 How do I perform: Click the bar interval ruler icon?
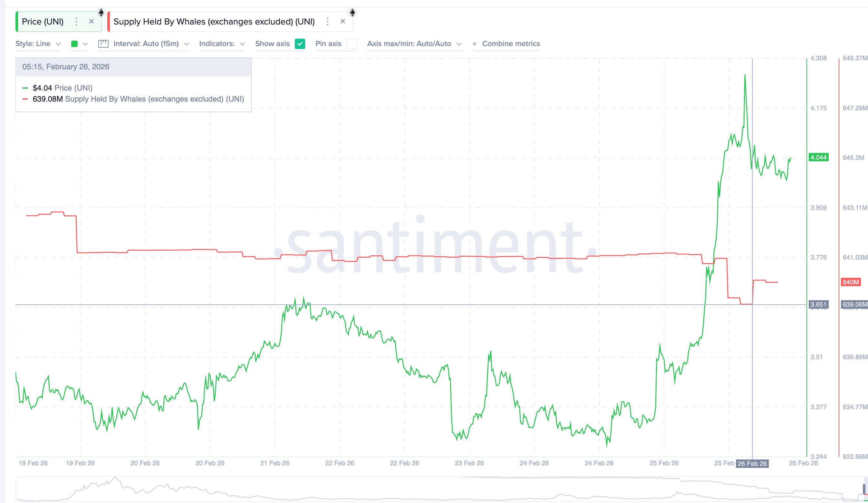click(x=103, y=44)
